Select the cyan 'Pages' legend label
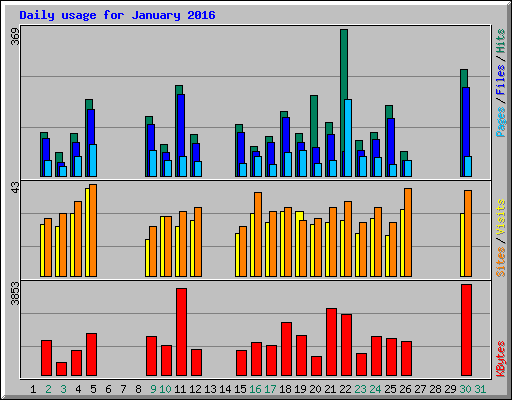The width and height of the screenshot is (512, 400). coord(501,122)
